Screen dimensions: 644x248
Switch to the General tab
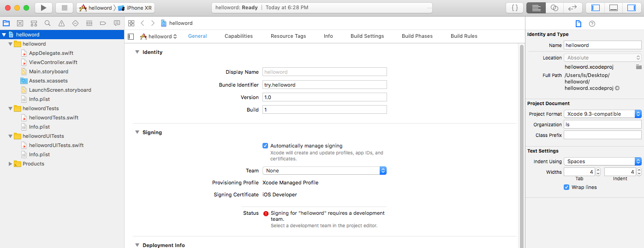click(197, 36)
